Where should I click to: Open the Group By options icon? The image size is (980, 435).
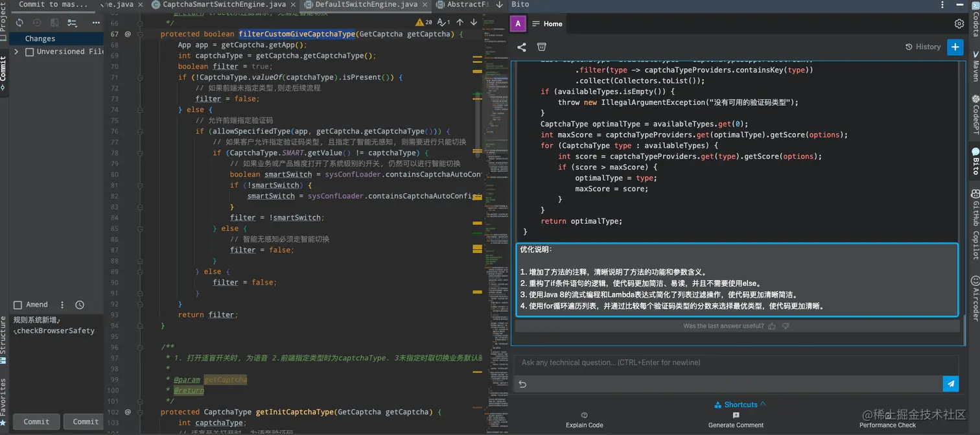click(72, 23)
